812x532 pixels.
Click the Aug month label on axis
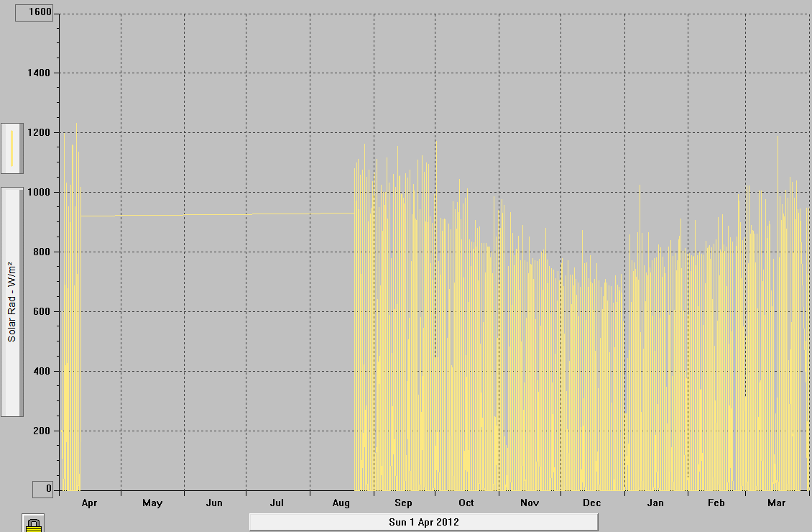[x=341, y=503]
